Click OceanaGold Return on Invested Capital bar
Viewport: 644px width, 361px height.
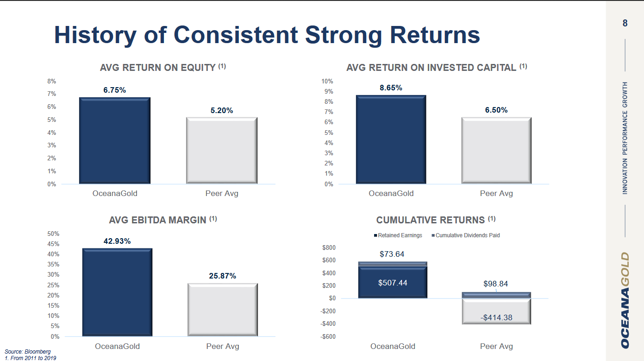[391, 139]
